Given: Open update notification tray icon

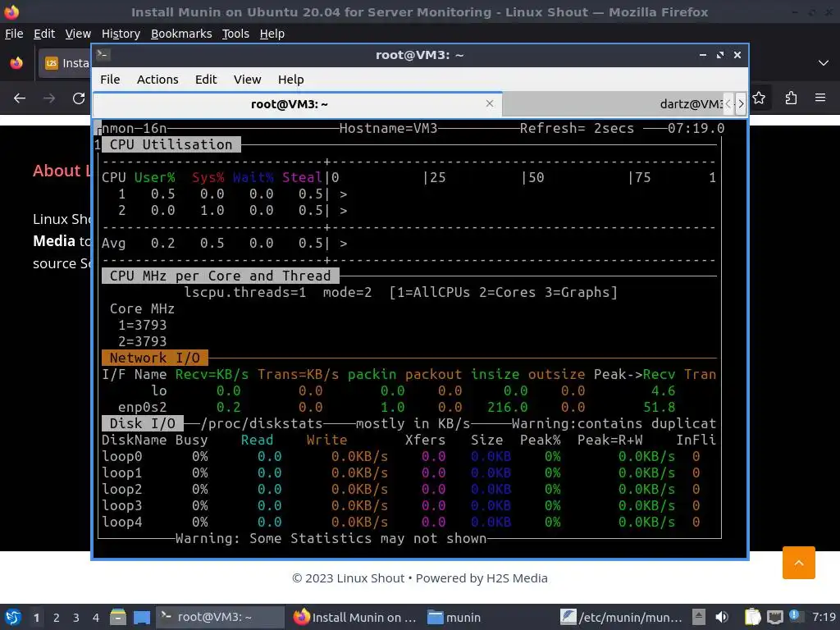Looking at the screenshot, I should [x=794, y=616].
